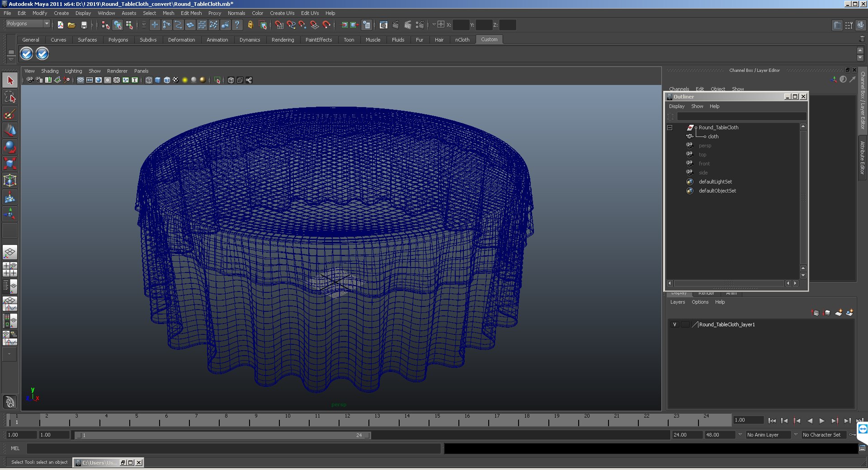Viewport: 868px width, 470px height.
Task: Create a new layer in Layer Editor
Action: 839,312
